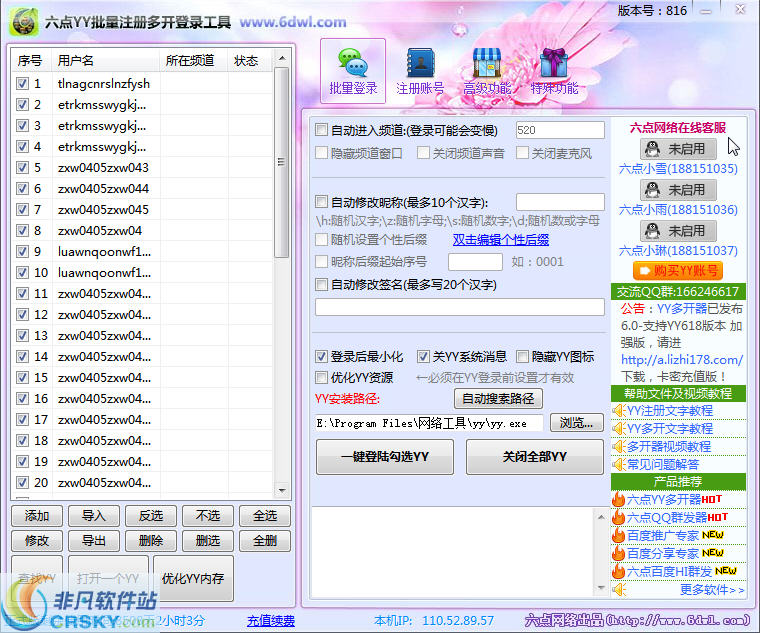Click flame icon beside 六点YY多开器
Viewport: 760px width, 633px height.
pyautogui.click(x=618, y=499)
